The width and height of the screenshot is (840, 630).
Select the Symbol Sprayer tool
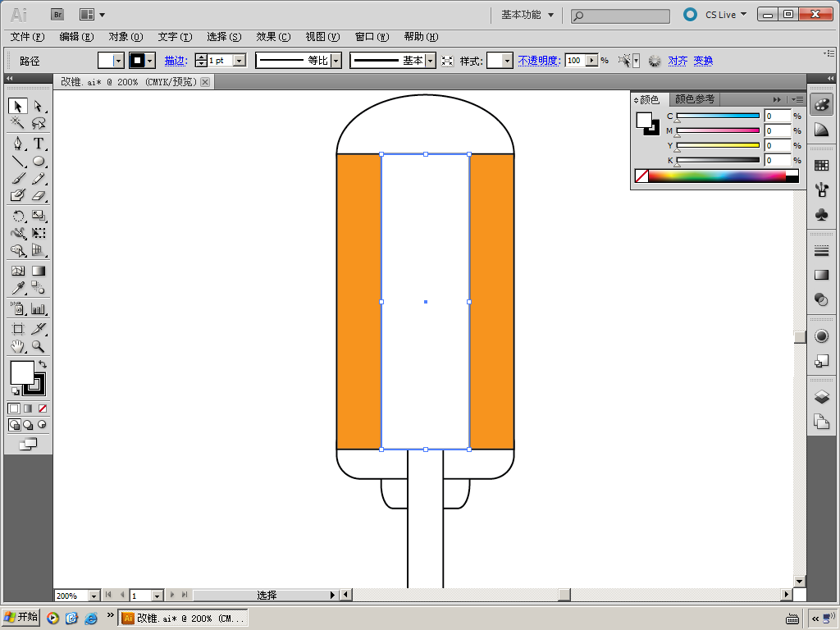(x=18, y=308)
